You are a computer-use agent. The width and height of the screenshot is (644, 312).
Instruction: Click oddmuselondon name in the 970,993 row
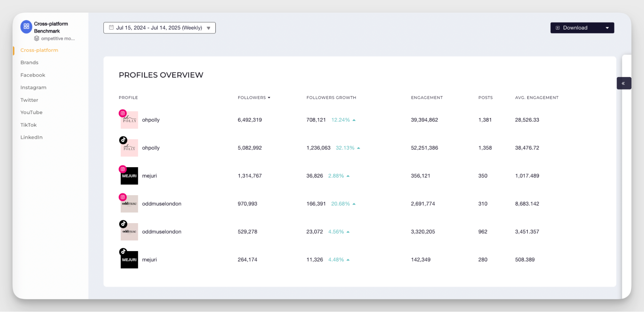[162, 204]
